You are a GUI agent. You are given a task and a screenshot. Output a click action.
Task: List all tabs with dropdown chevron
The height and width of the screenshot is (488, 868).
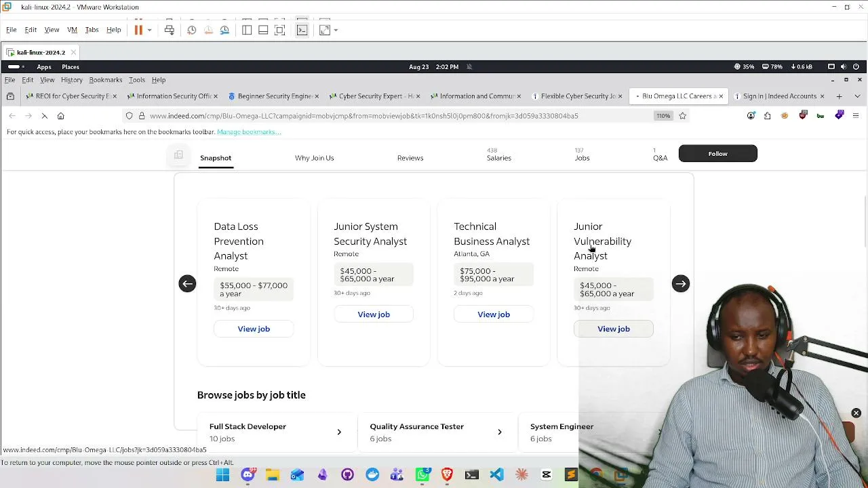pos(857,96)
